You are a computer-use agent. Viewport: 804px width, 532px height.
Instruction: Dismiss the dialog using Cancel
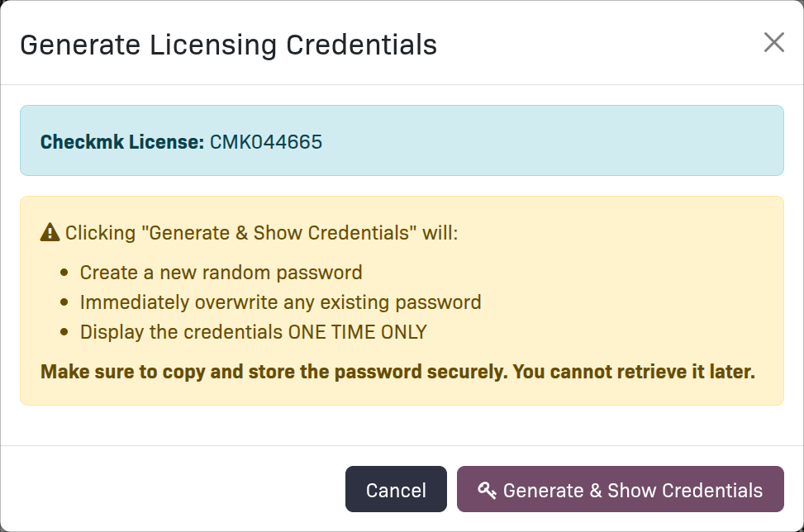396,489
